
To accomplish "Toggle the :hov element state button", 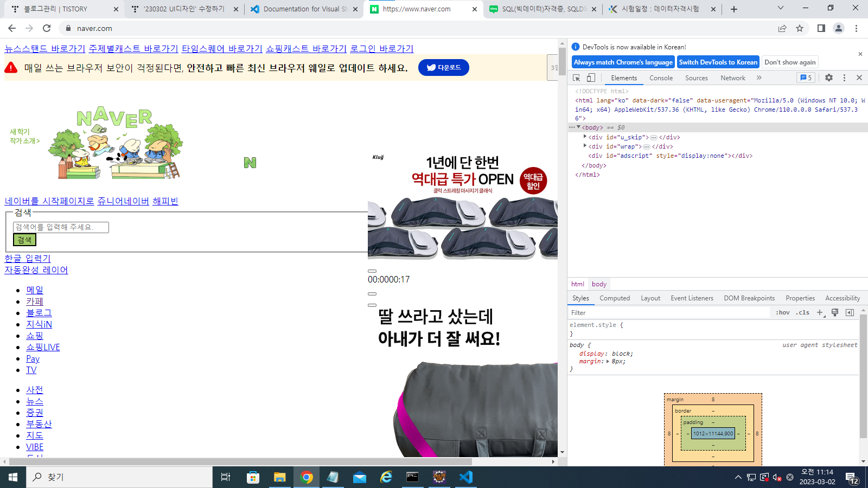I will 783,313.
